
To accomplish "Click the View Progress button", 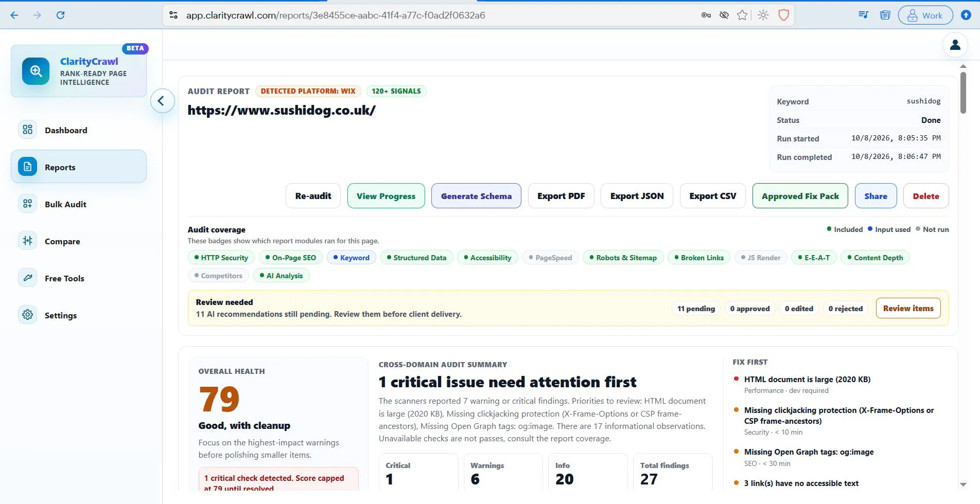I will click(386, 196).
